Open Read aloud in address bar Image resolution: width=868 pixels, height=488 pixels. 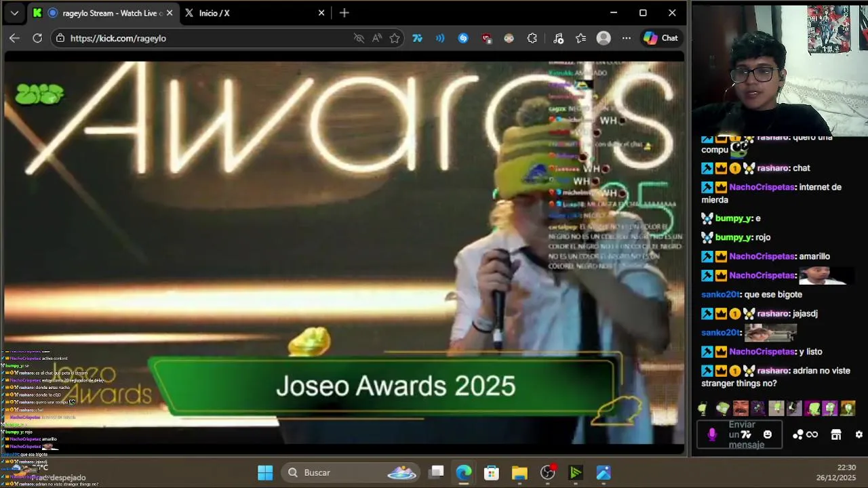[x=377, y=38]
